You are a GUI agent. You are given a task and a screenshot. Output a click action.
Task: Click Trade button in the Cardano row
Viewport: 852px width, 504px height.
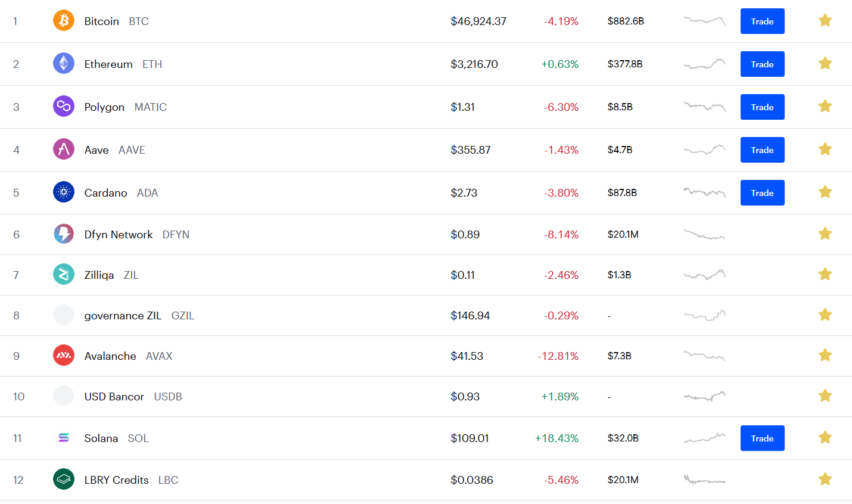tap(762, 193)
